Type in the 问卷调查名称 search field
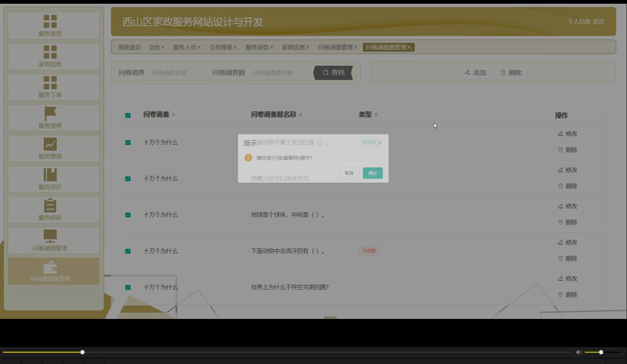The height and width of the screenshot is (364, 627). 179,72
